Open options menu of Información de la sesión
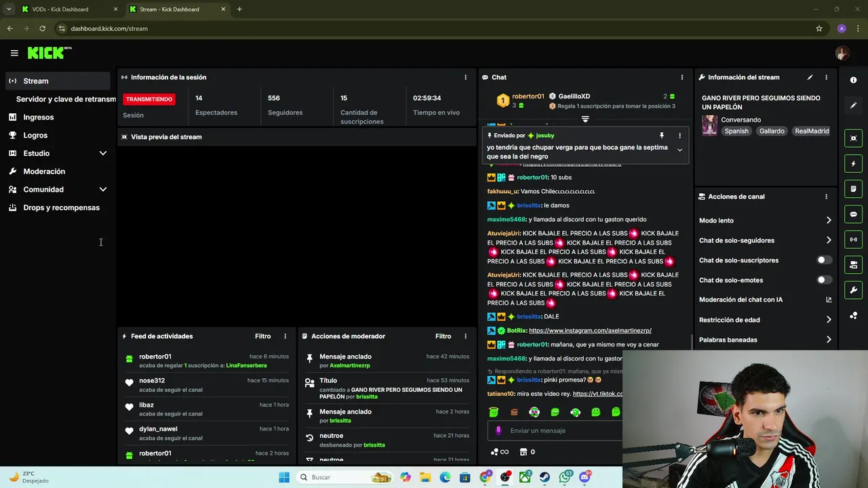The height and width of the screenshot is (488, 868). [x=465, y=77]
